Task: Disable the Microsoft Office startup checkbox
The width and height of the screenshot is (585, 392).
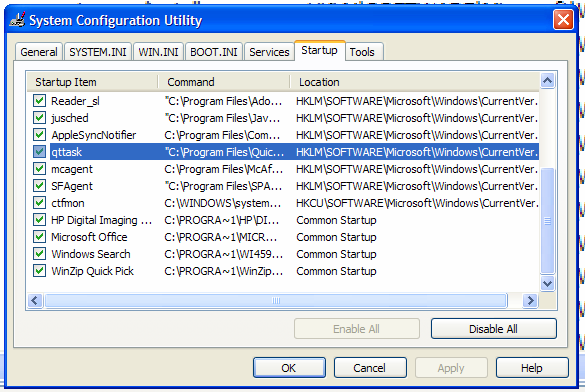Action: tap(39, 236)
